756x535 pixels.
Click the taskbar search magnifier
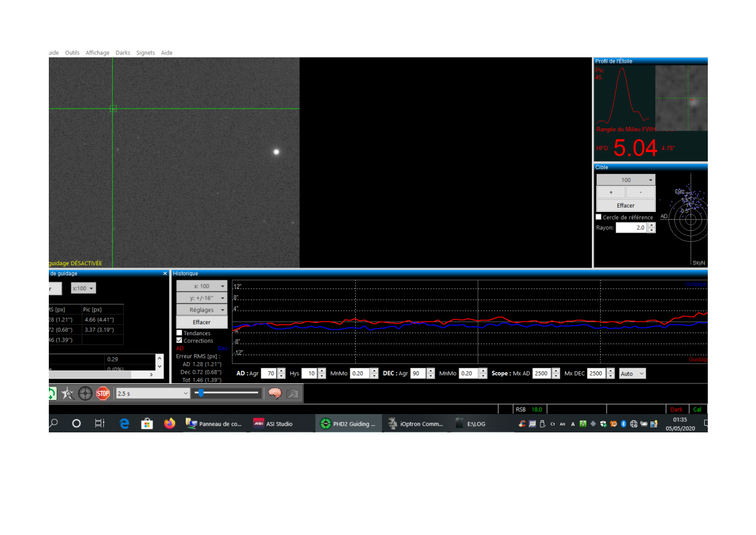pos(54,423)
